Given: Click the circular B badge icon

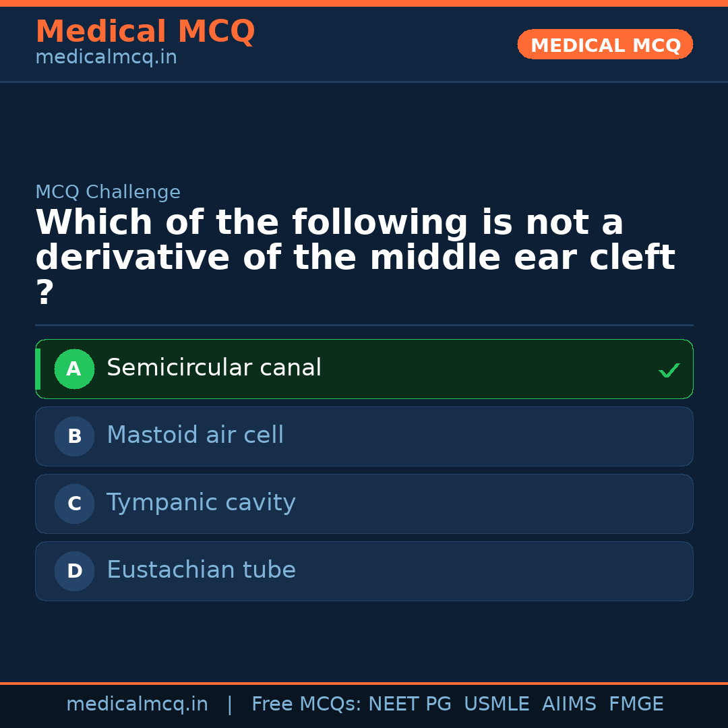Looking at the screenshot, I should (x=74, y=436).
